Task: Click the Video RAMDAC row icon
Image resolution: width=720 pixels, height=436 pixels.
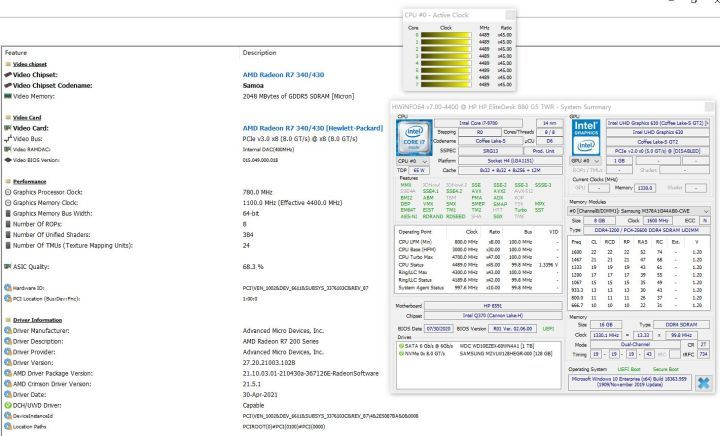Action: click(x=8, y=149)
